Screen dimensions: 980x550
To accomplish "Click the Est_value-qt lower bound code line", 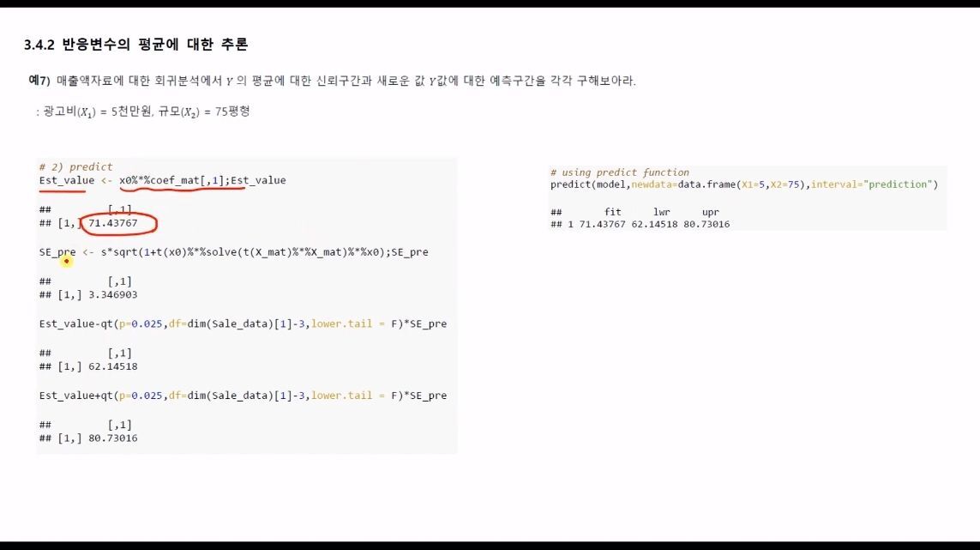I will click(x=243, y=324).
